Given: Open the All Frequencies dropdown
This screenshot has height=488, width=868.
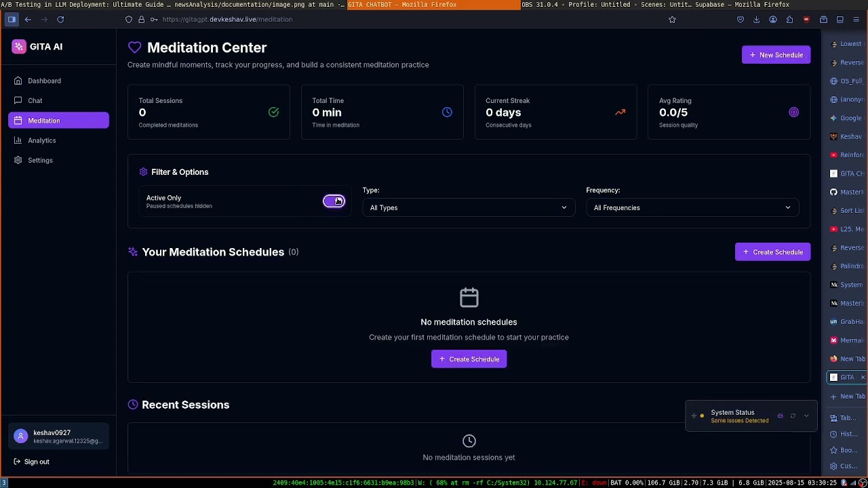Looking at the screenshot, I should pos(692,207).
